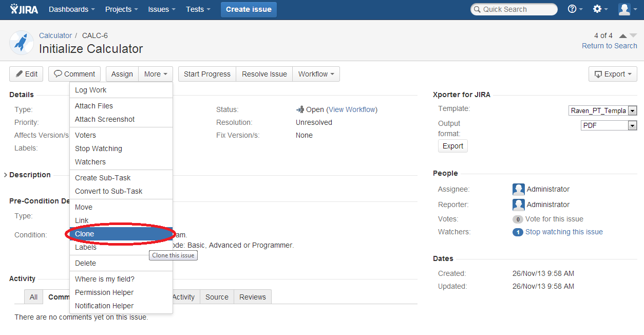Screen dimensions: 644x335
Task: Click the JIRA logo
Action: tap(24, 9)
